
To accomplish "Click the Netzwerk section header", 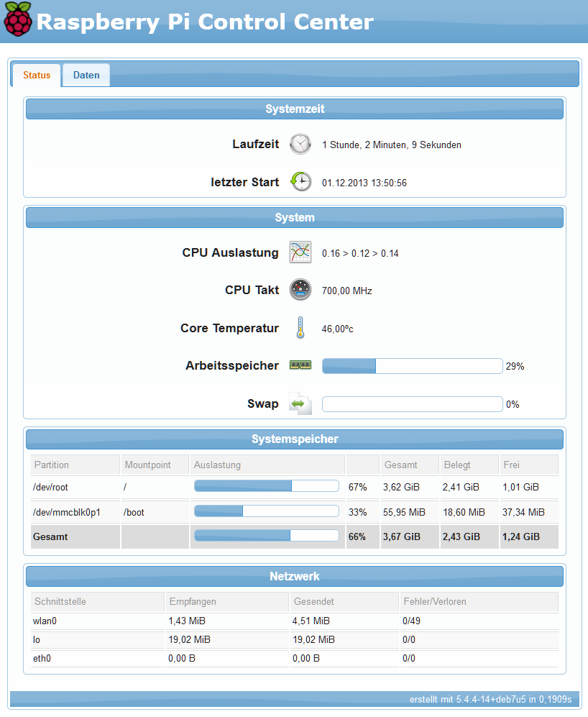I will (x=295, y=576).
